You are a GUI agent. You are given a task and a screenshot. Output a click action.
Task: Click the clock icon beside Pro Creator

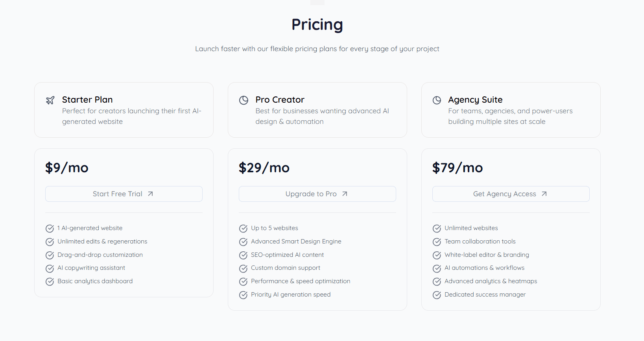(244, 100)
